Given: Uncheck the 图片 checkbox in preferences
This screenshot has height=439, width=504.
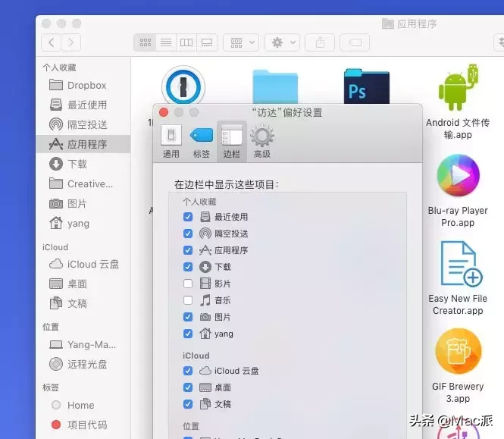Looking at the screenshot, I should (188, 317).
